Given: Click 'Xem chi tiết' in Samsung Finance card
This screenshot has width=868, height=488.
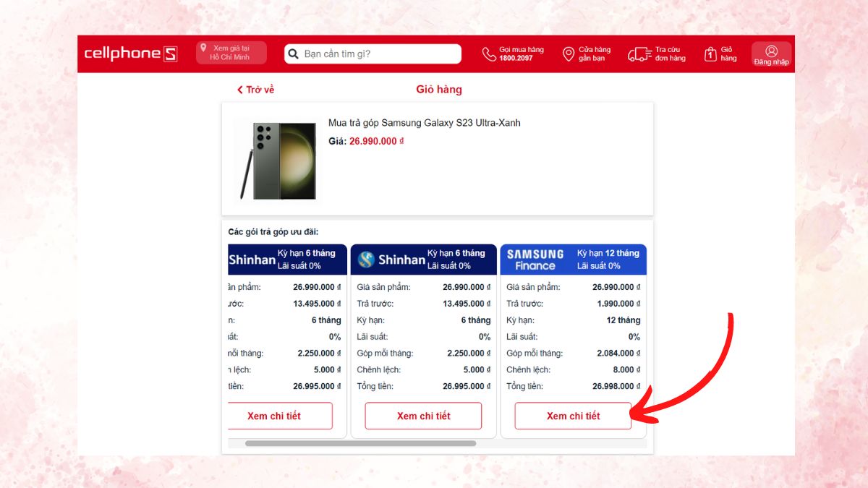Looking at the screenshot, I should 573,416.
